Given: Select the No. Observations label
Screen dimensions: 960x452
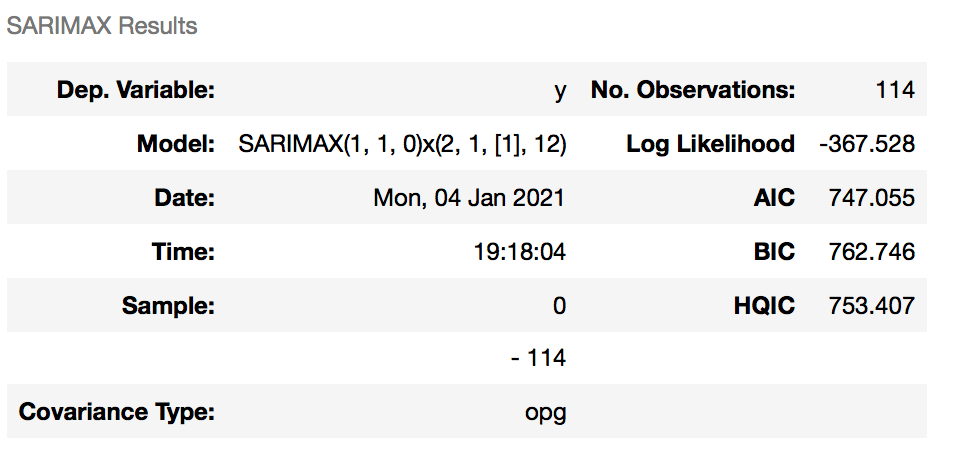Looking at the screenshot, I should coord(693,91).
